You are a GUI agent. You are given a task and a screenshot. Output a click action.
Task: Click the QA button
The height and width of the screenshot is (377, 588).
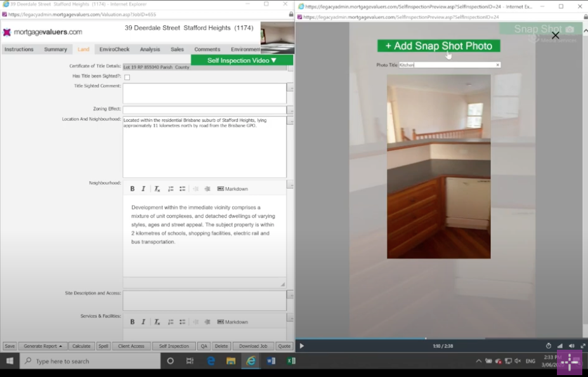pyautogui.click(x=204, y=346)
